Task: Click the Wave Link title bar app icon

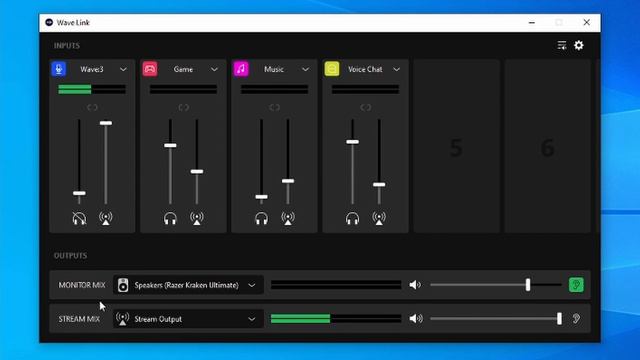Action: coord(49,22)
